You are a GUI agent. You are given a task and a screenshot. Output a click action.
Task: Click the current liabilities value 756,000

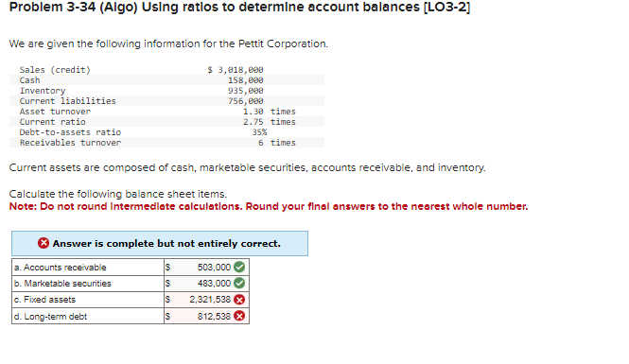click(x=246, y=101)
